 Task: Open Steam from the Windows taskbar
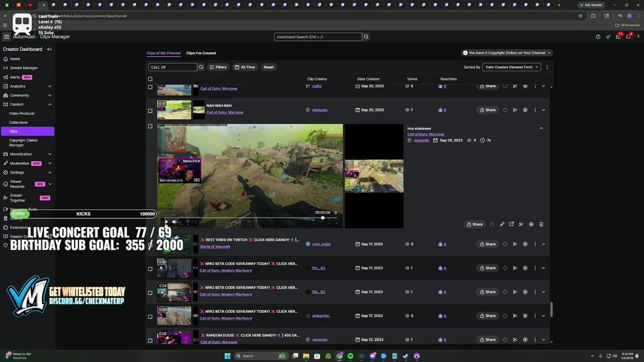point(406,356)
